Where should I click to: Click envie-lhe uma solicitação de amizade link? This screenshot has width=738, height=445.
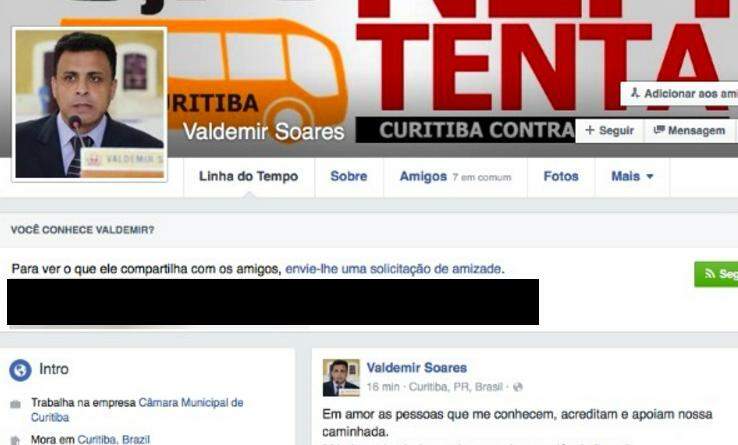click(x=393, y=269)
